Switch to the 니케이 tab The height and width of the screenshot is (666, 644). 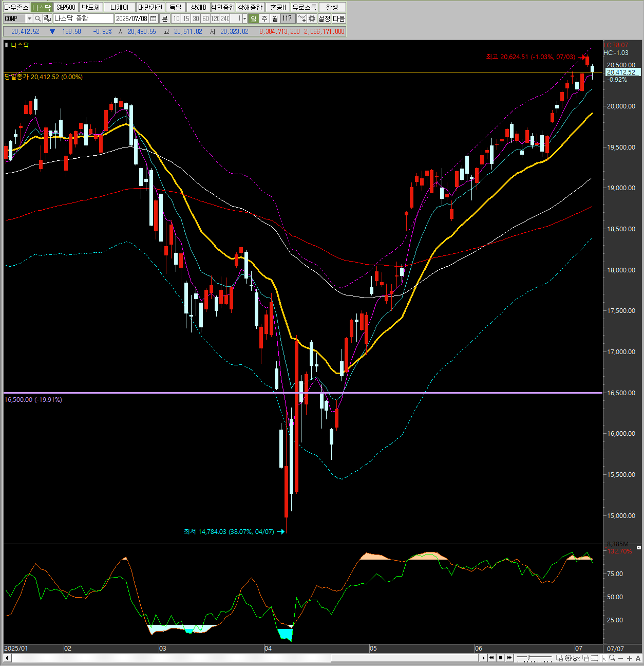tap(120, 7)
